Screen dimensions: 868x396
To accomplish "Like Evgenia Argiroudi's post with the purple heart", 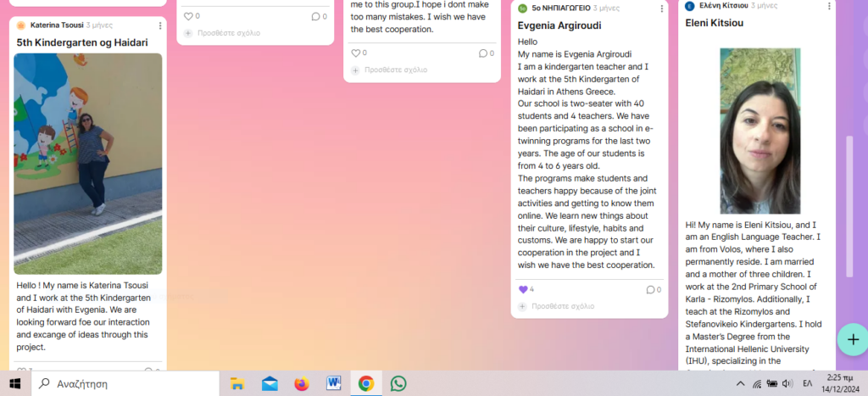I will (x=522, y=289).
